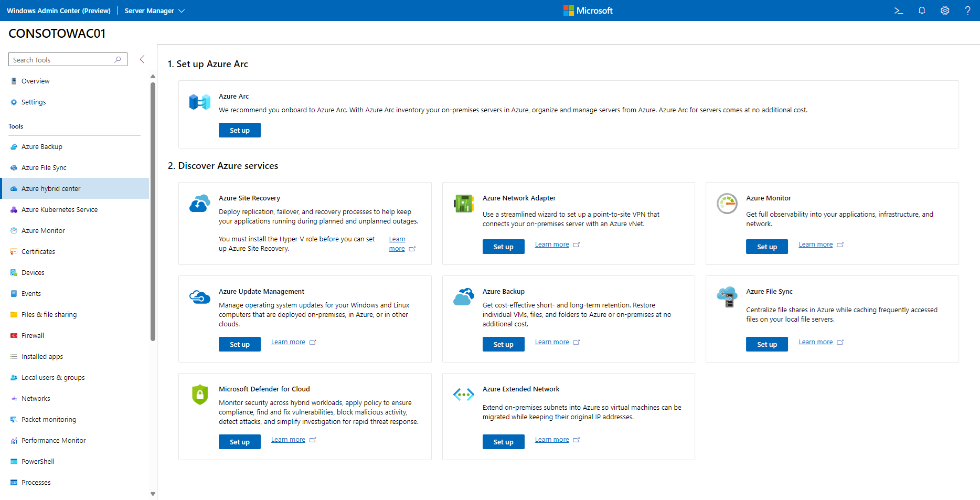Set up Azure Arc

click(239, 130)
